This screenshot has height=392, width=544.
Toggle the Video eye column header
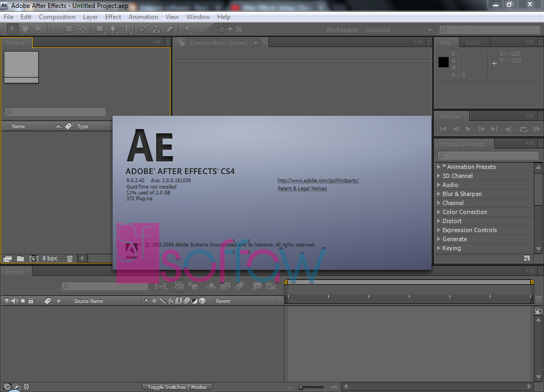click(6, 301)
